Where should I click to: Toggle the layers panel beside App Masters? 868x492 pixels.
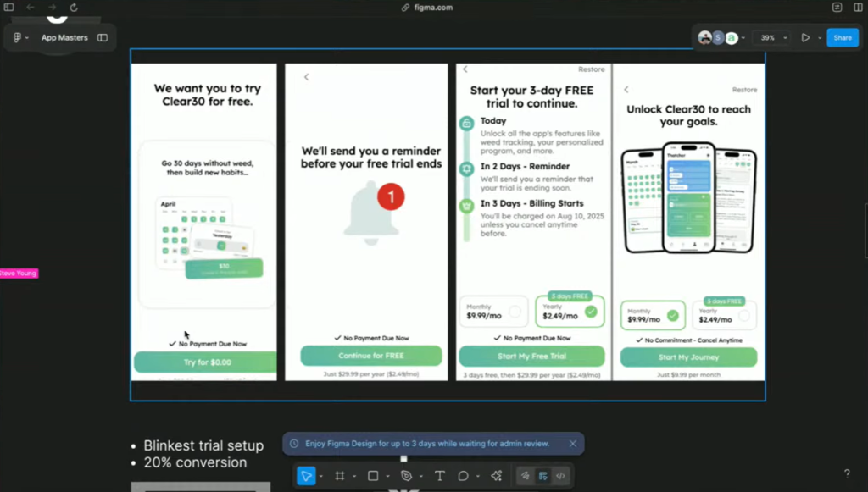pos(102,37)
